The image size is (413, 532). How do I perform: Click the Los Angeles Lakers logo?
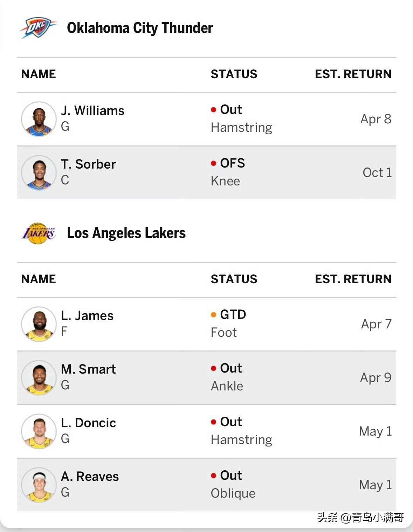point(39,233)
